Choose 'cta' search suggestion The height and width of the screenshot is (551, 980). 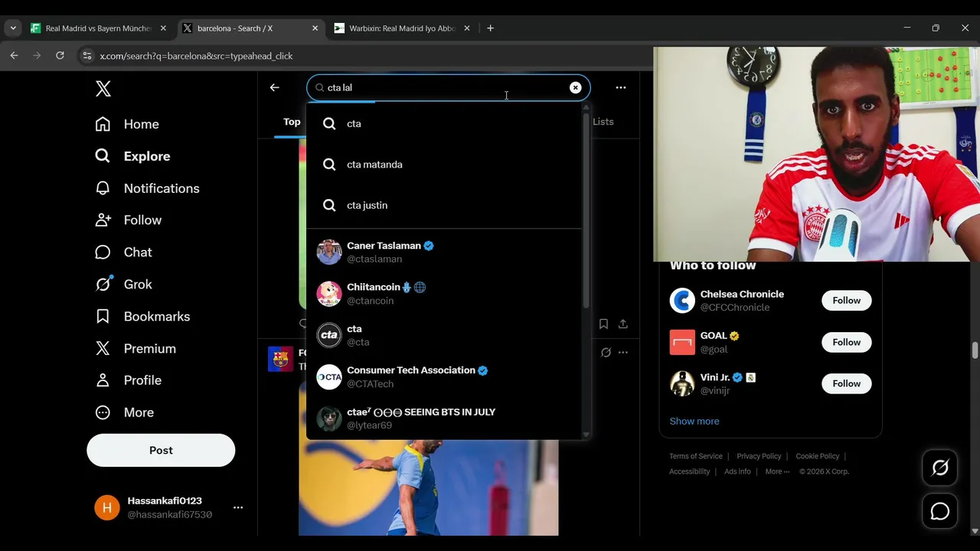(x=444, y=123)
